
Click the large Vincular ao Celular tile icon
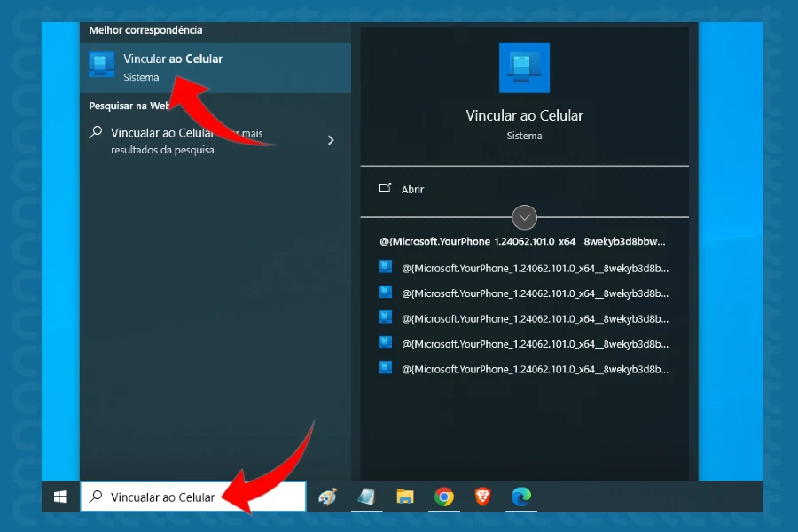click(524, 67)
